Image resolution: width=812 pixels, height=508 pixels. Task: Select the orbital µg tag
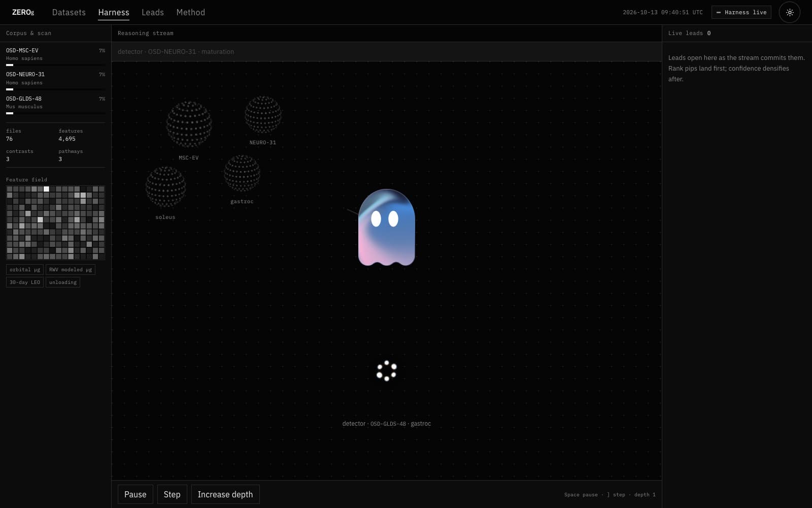tap(25, 270)
